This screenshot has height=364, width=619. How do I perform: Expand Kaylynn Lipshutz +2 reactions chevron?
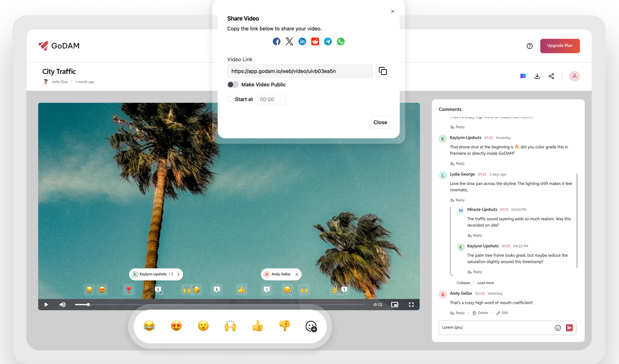click(179, 274)
